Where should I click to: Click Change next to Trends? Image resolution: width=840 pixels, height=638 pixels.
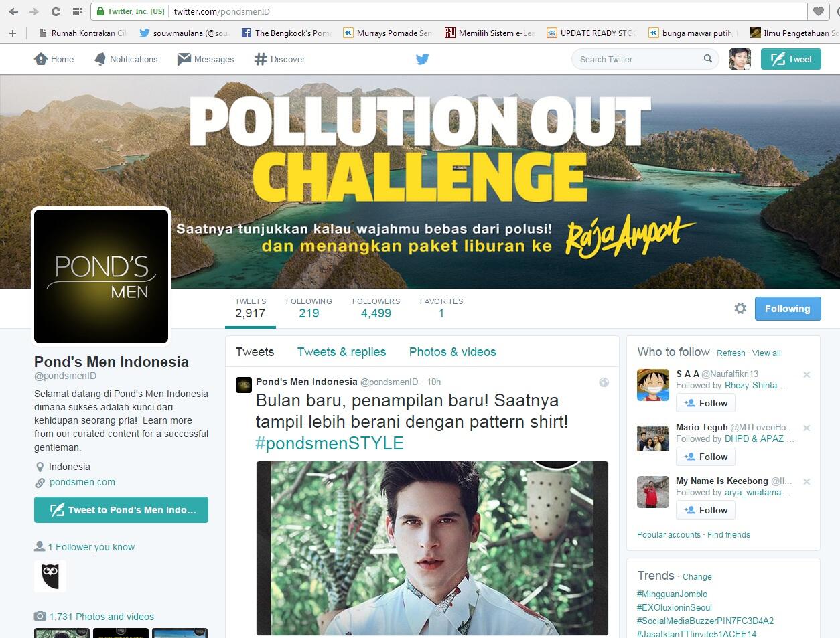pos(697,577)
